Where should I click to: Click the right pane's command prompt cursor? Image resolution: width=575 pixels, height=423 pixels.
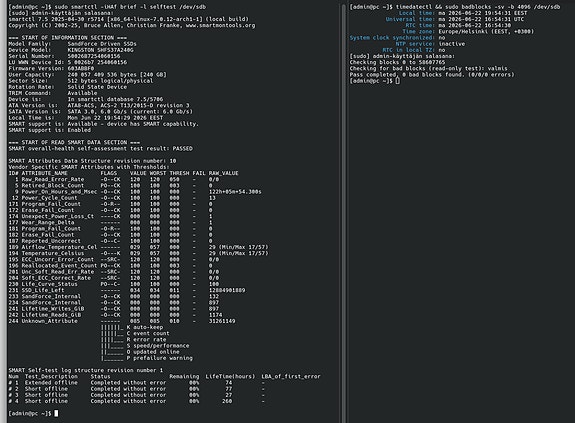398,81
